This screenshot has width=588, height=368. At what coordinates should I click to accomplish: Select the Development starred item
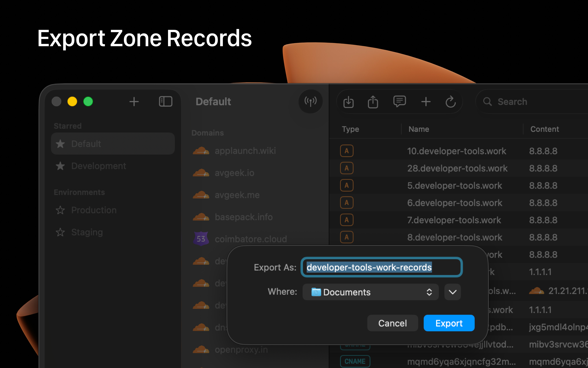coord(113,166)
